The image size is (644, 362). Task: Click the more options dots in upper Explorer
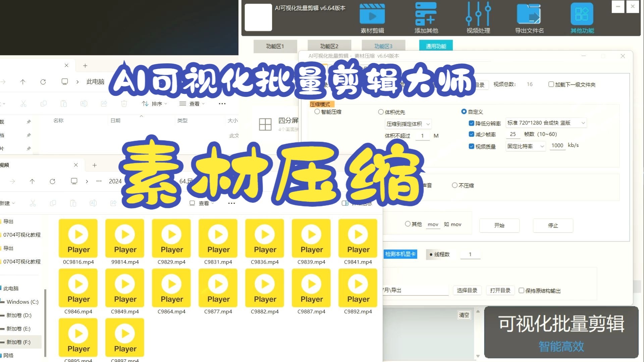(x=222, y=104)
